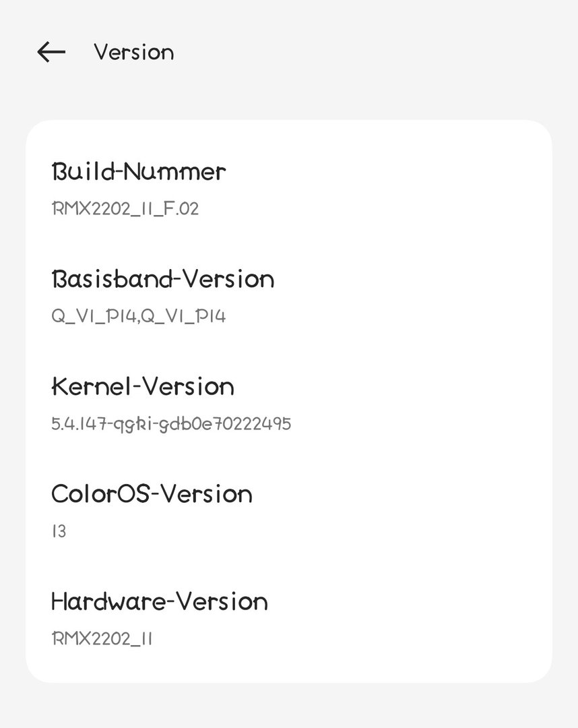Tap the Basisband-Version label
The height and width of the screenshot is (728, 578).
163,279
